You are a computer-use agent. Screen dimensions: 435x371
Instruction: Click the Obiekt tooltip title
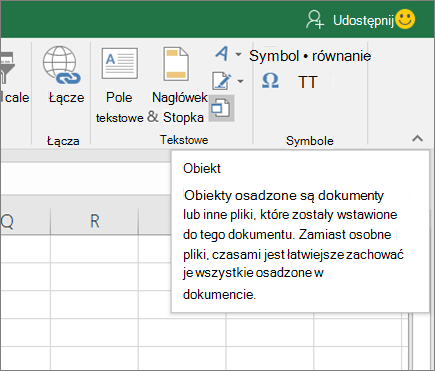pos(202,168)
